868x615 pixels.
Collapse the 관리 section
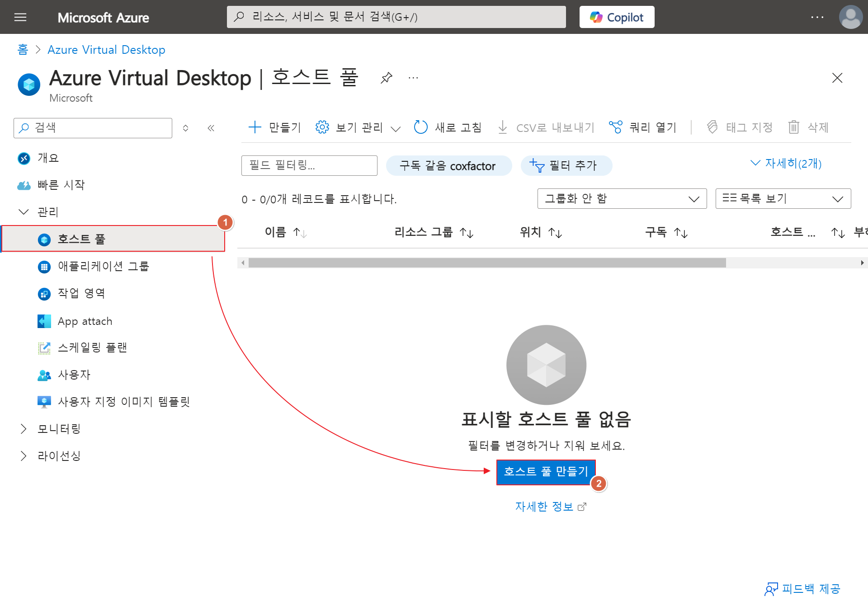pyautogui.click(x=24, y=212)
